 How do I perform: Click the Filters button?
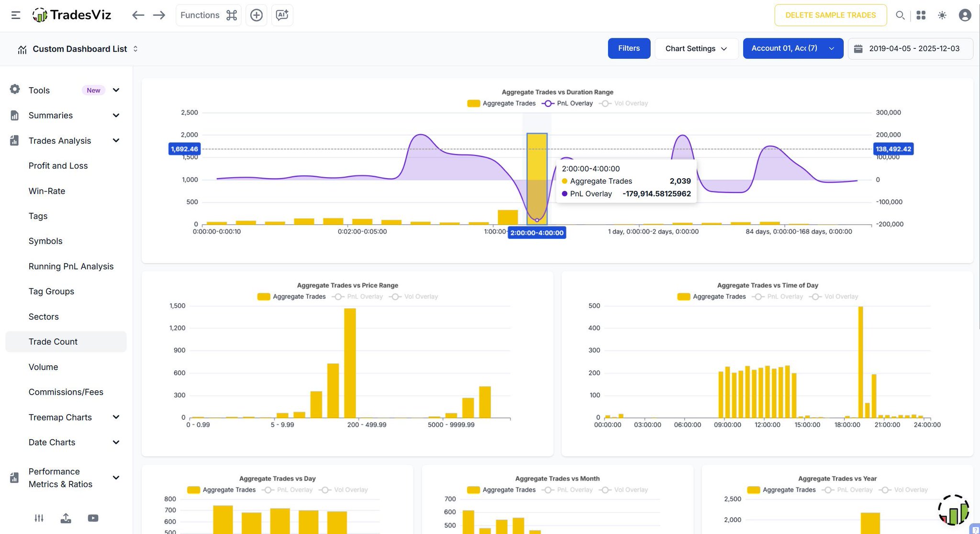629,49
